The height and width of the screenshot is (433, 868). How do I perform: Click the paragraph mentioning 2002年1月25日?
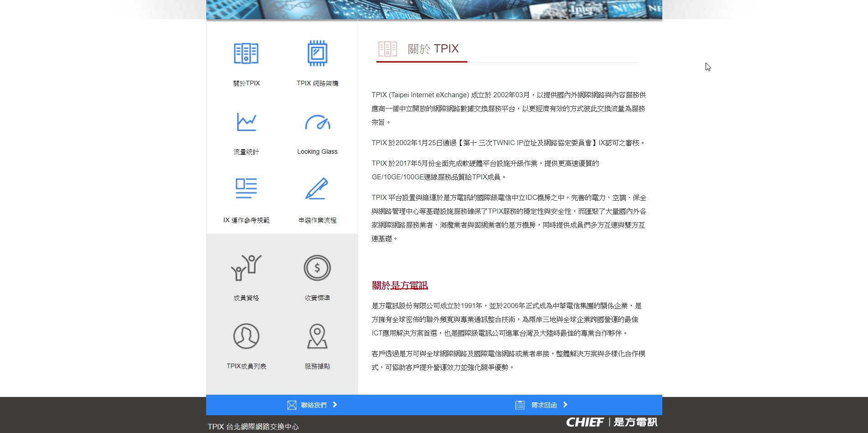509,143
